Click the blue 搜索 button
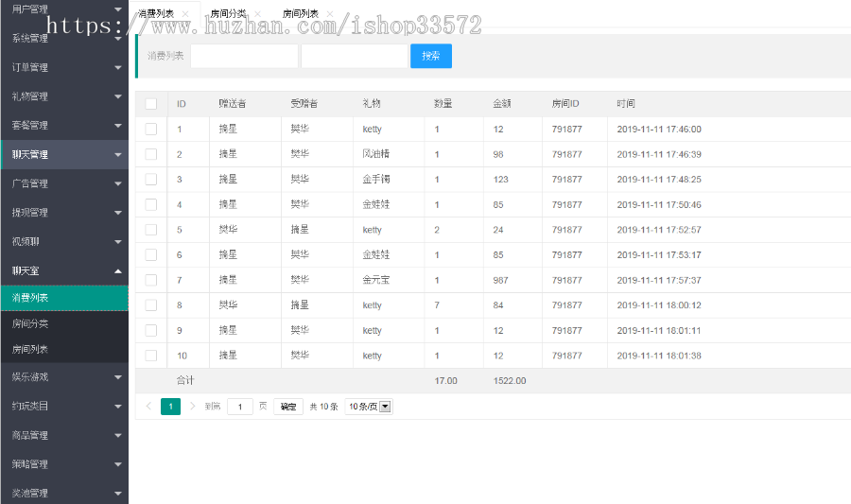The width and height of the screenshot is (851, 504). click(x=430, y=56)
